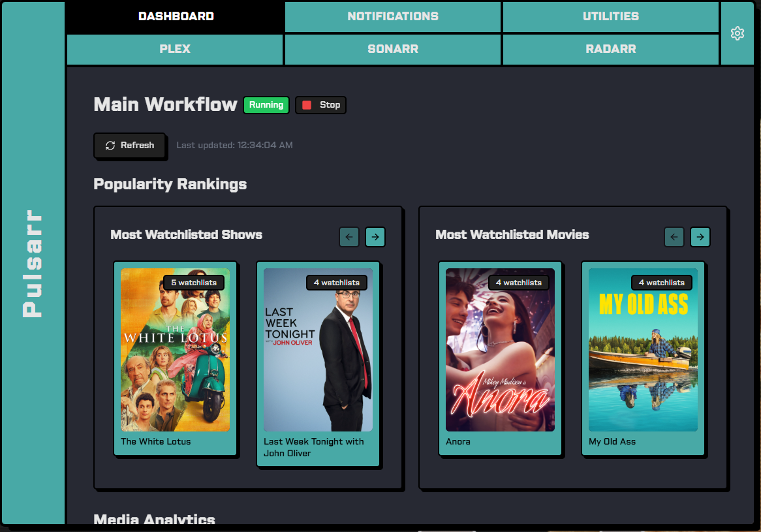Click the 'Last updated: 12:34:04 AM' text
The image size is (761, 532).
tap(234, 145)
